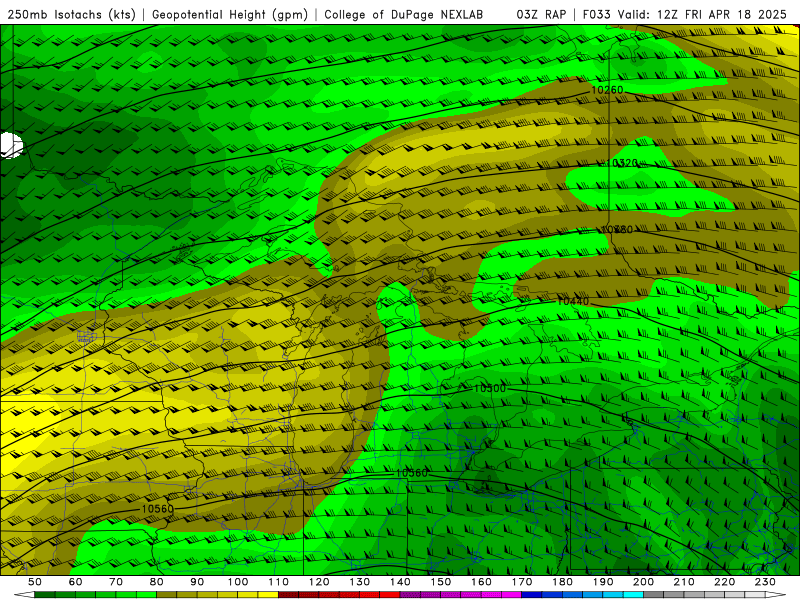800x600 pixels.
Task: Click the left arrow end of the color bar
Action: (24, 594)
